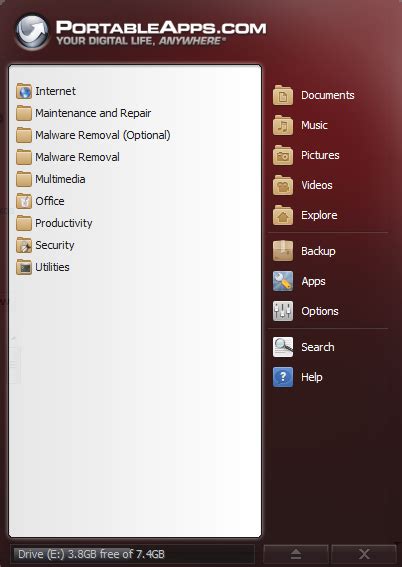Open the Pictures folder icon

click(283, 155)
